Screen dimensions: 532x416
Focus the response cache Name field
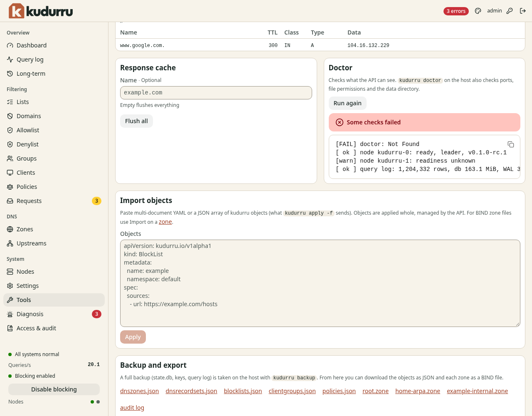(x=216, y=93)
